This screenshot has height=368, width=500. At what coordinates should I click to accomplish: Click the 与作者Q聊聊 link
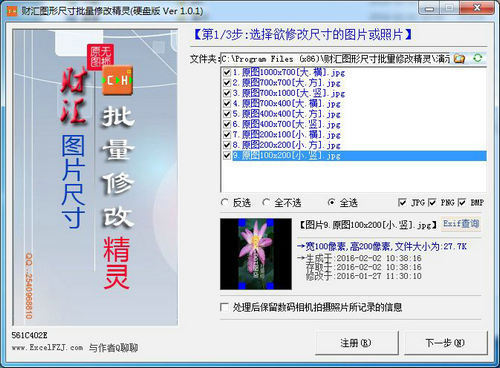[113, 348]
